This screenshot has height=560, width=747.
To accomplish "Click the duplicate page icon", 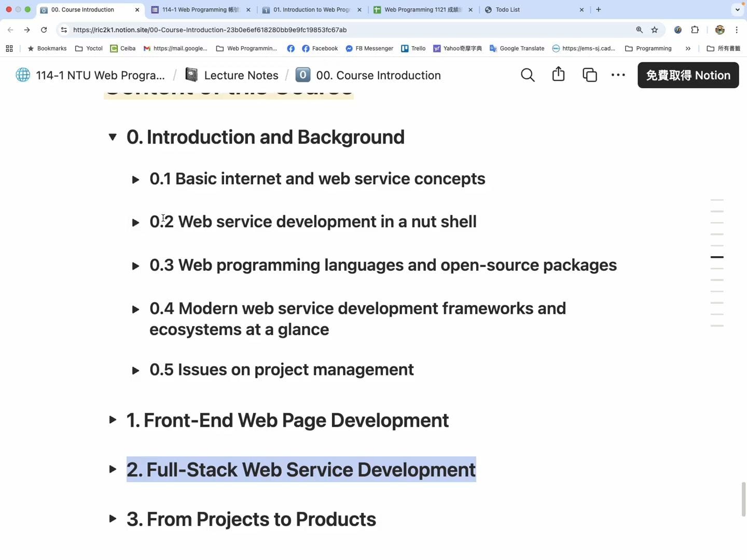I will [x=589, y=75].
